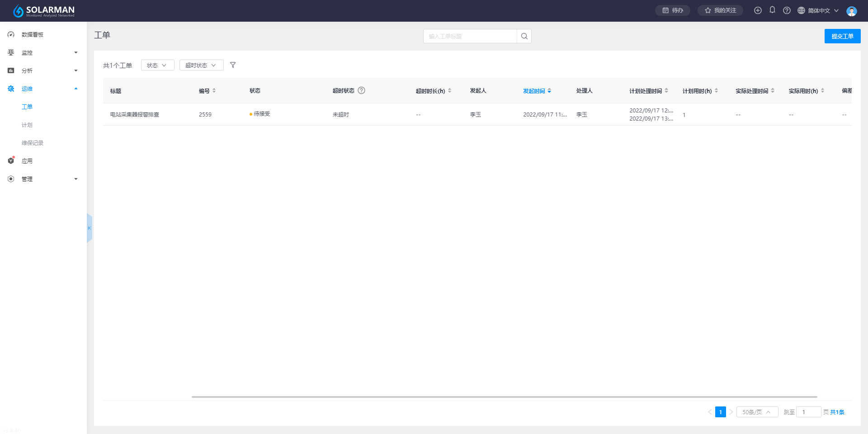Viewport: 868px width, 434px height.
Task: Open the advanced filter funnel icon
Action: (x=233, y=65)
